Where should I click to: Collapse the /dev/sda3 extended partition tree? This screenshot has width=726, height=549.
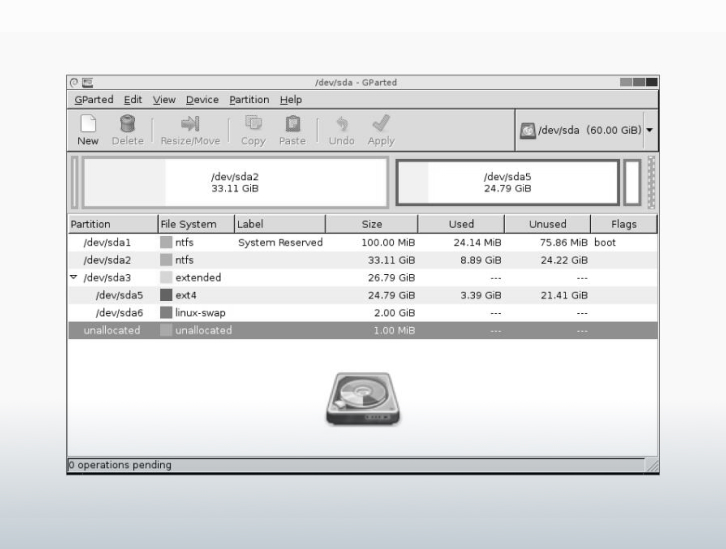tap(73, 277)
